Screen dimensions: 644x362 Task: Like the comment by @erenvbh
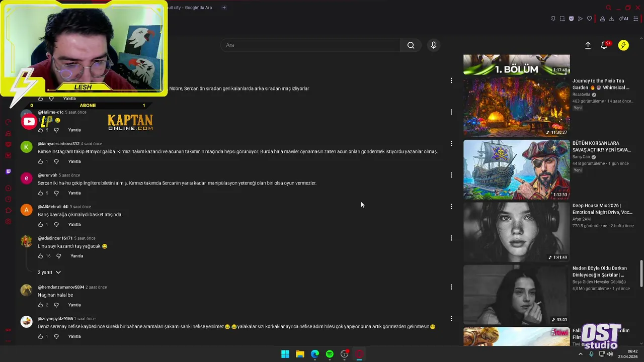41,193
